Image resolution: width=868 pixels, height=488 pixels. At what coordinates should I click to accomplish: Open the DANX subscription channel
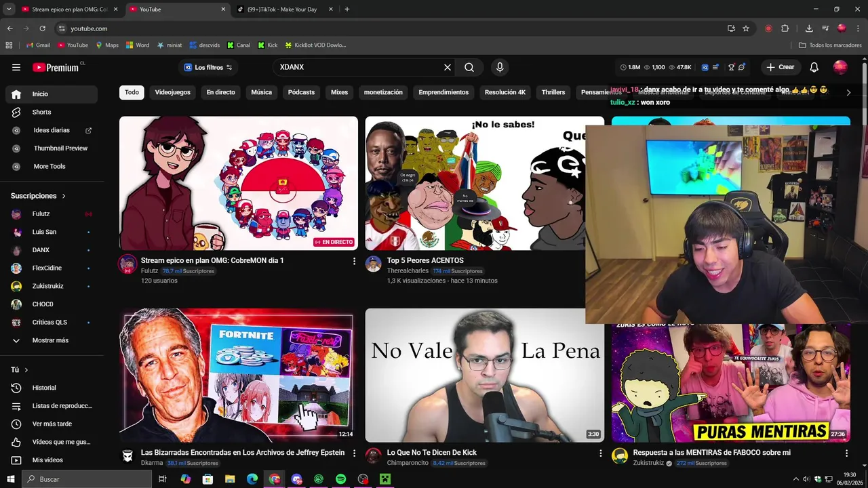click(51, 250)
